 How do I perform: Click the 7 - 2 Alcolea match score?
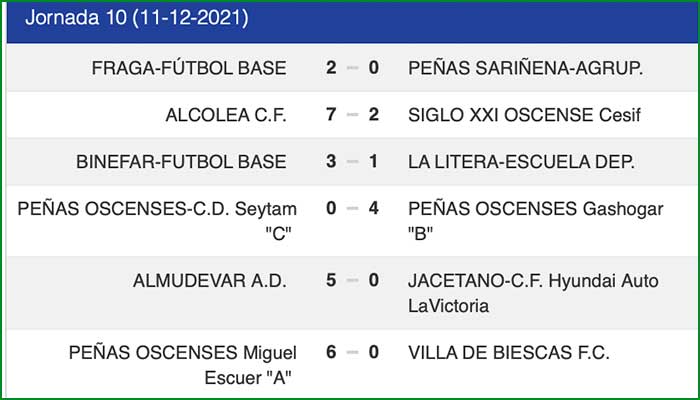click(x=352, y=115)
